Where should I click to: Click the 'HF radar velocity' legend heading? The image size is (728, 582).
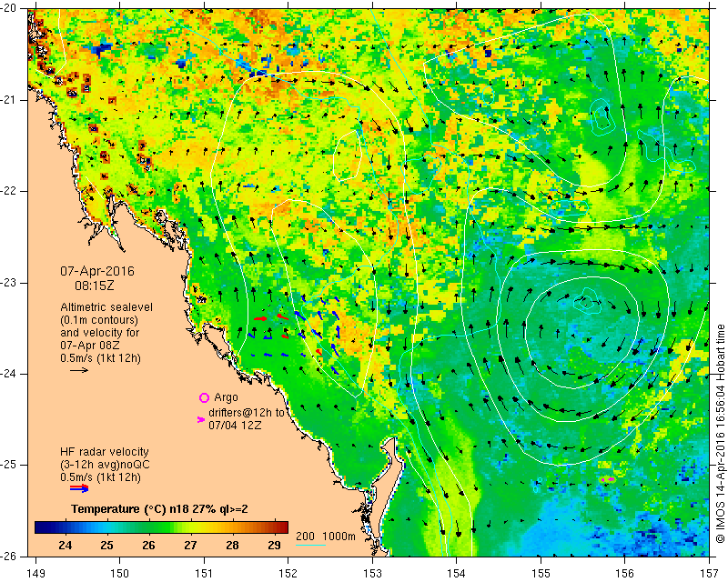click(105, 452)
